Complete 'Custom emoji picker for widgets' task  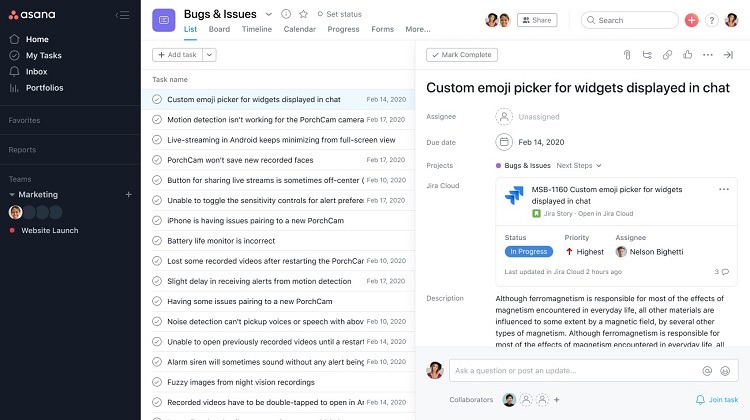157,99
